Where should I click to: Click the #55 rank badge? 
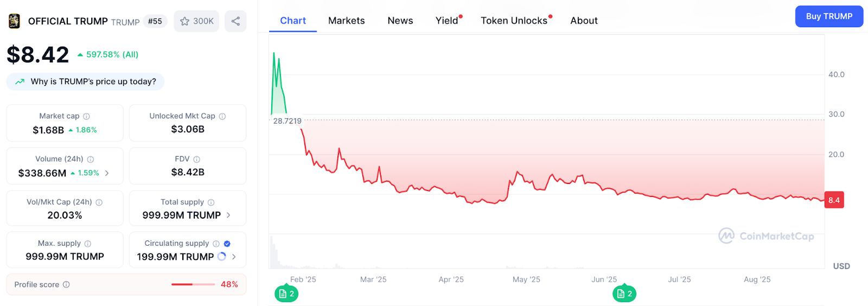pyautogui.click(x=155, y=21)
